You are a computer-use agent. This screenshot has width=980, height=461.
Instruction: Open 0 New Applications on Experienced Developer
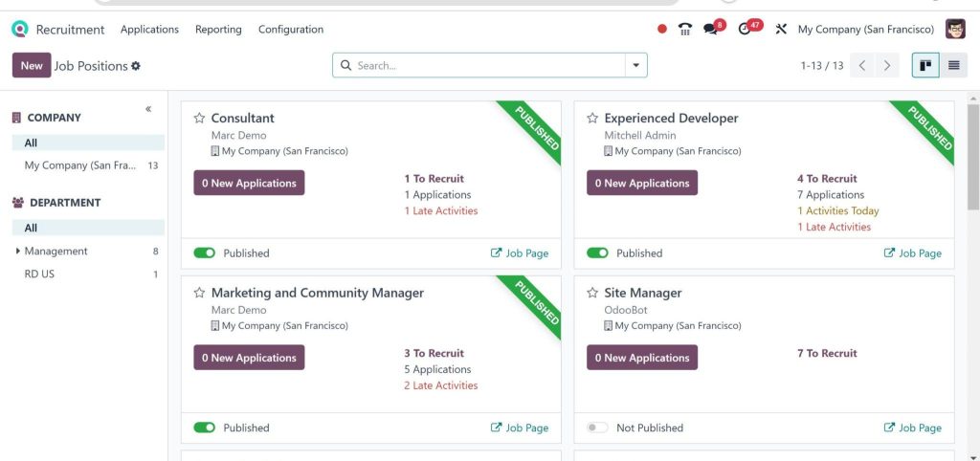(642, 183)
